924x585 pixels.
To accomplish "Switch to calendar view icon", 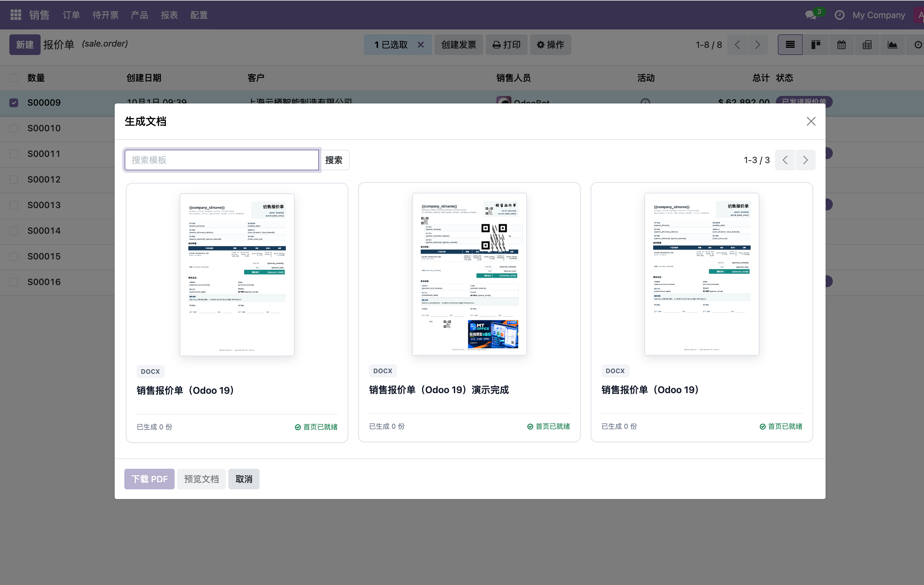I will coord(841,45).
